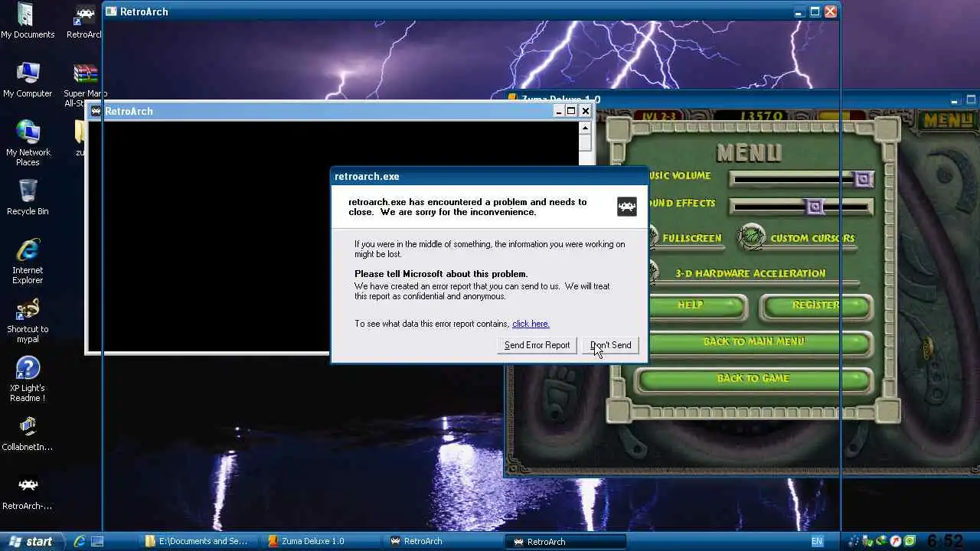Click the RetroArch invader icon in the error dialog
Viewport: 980px width, 551px height.
(626, 207)
